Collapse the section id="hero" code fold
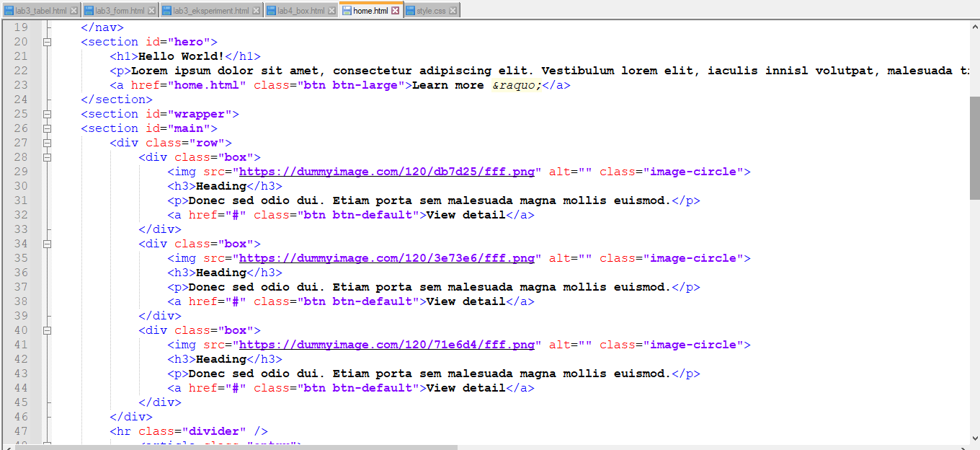The image size is (980, 450). [x=47, y=41]
